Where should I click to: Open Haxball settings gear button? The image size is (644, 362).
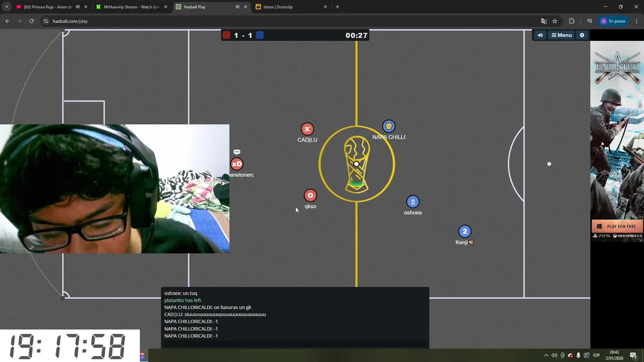[x=582, y=35]
